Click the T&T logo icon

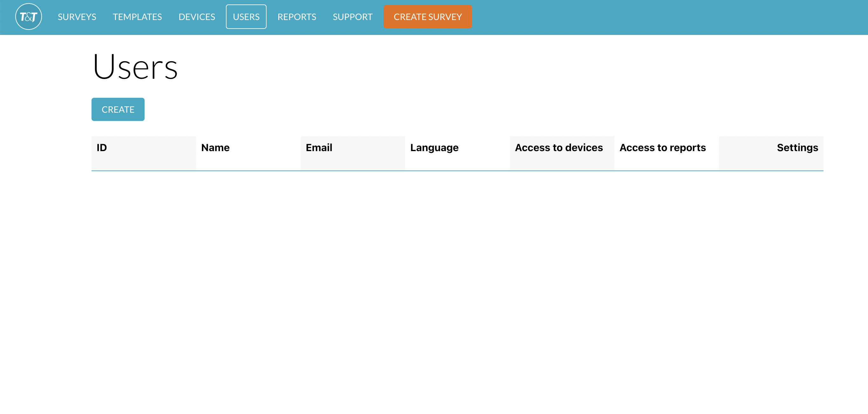[x=28, y=17]
